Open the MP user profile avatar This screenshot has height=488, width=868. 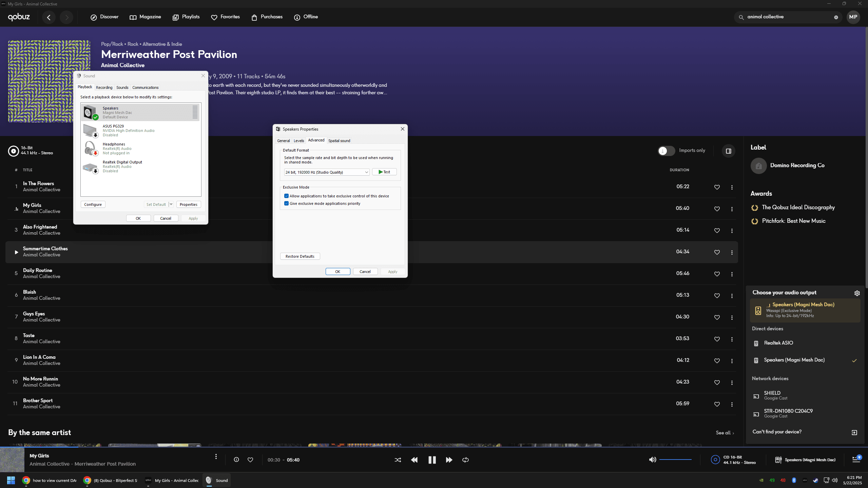point(853,17)
